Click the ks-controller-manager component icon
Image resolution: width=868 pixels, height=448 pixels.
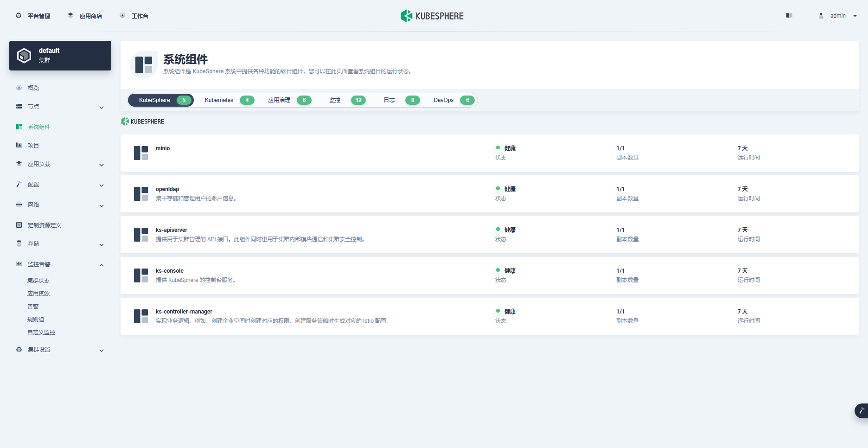point(141,316)
